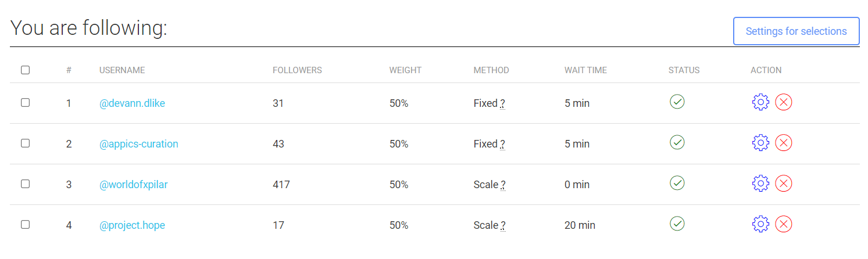The image size is (868, 259).
Task: Toggle the select-all checkbox in header
Action: pyautogui.click(x=26, y=70)
